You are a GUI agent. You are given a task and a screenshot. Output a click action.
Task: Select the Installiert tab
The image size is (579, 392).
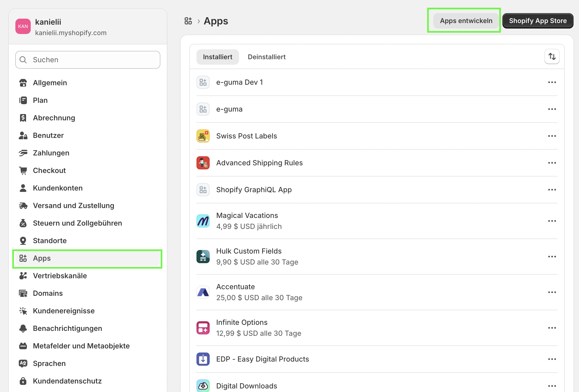click(x=218, y=57)
